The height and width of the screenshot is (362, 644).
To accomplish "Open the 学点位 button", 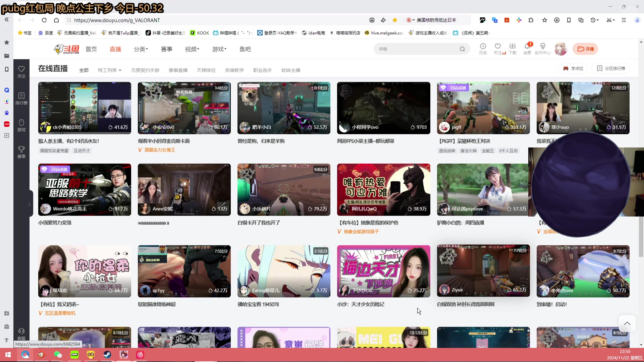I will click(x=573, y=68).
